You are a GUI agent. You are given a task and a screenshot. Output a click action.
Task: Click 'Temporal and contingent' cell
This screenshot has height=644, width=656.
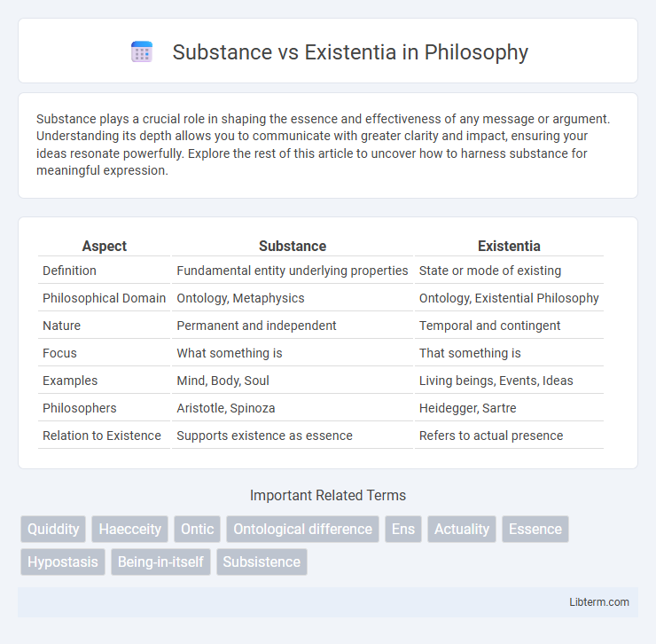[x=509, y=326]
